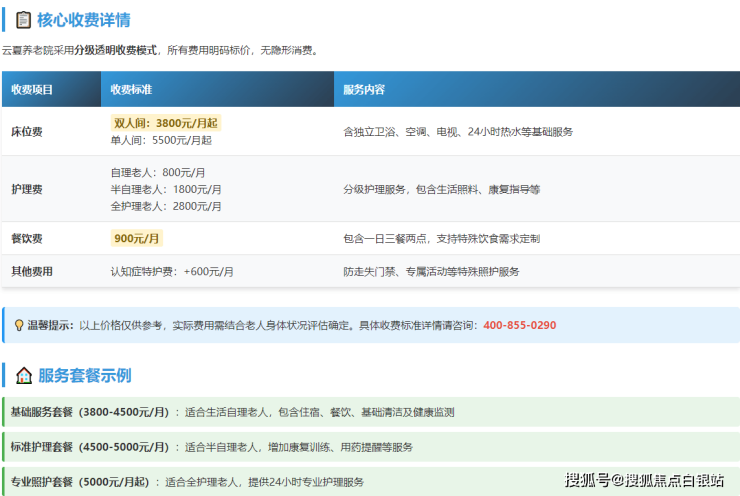The height and width of the screenshot is (496, 740).
Task: Click the phone number 400-855-0290
Action: (x=519, y=325)
